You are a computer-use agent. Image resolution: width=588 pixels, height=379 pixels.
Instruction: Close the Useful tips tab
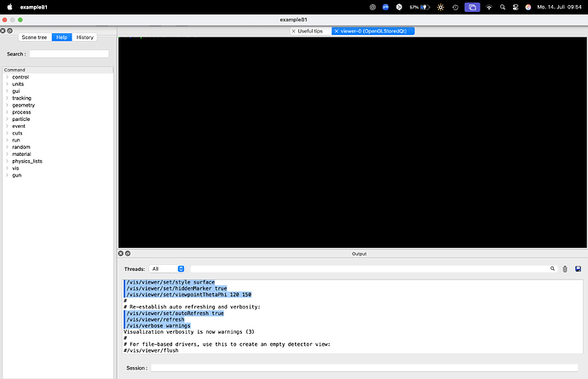294,32
